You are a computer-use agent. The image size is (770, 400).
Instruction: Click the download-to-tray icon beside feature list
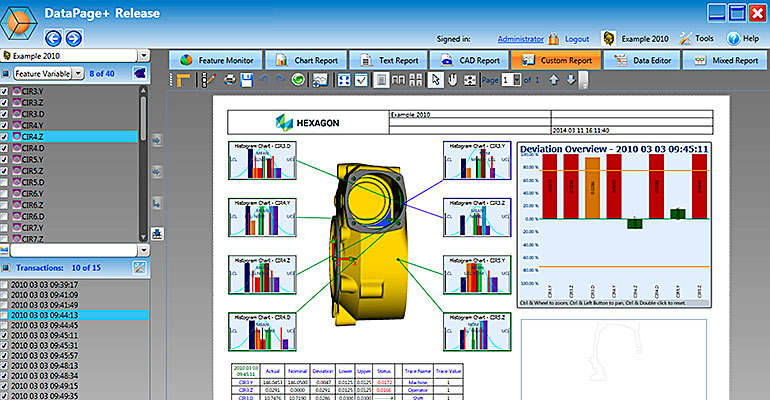(157, 234)
